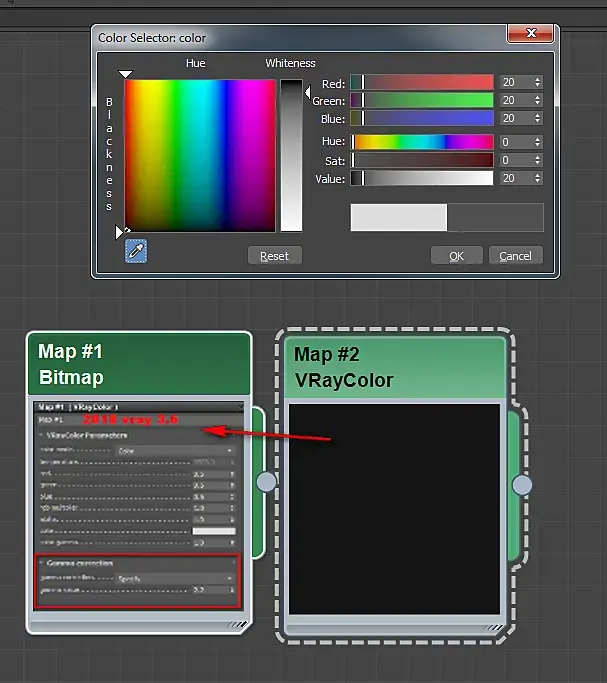Pick a color in the Hue/Blackness field
The height and width of the screenshot is (683, 607).
[200, 156]
